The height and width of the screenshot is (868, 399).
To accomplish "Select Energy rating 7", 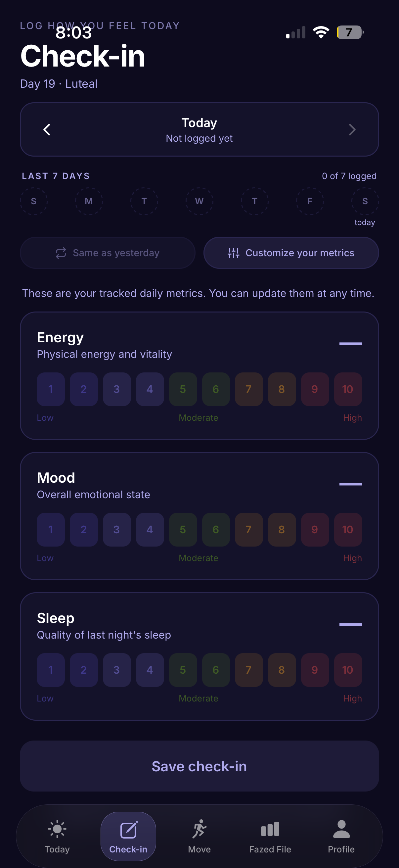I will point(249,389).
